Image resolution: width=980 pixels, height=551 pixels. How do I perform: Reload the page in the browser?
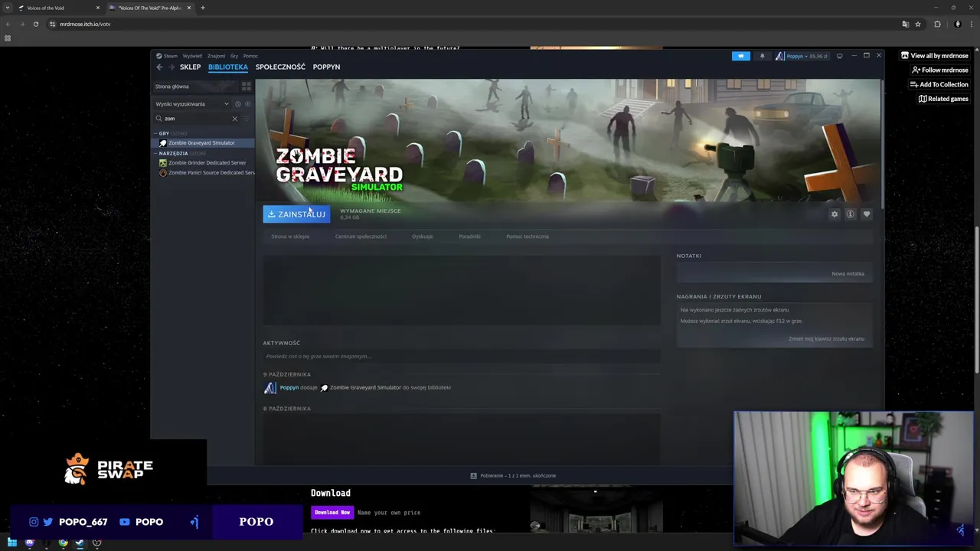point(35,24)
